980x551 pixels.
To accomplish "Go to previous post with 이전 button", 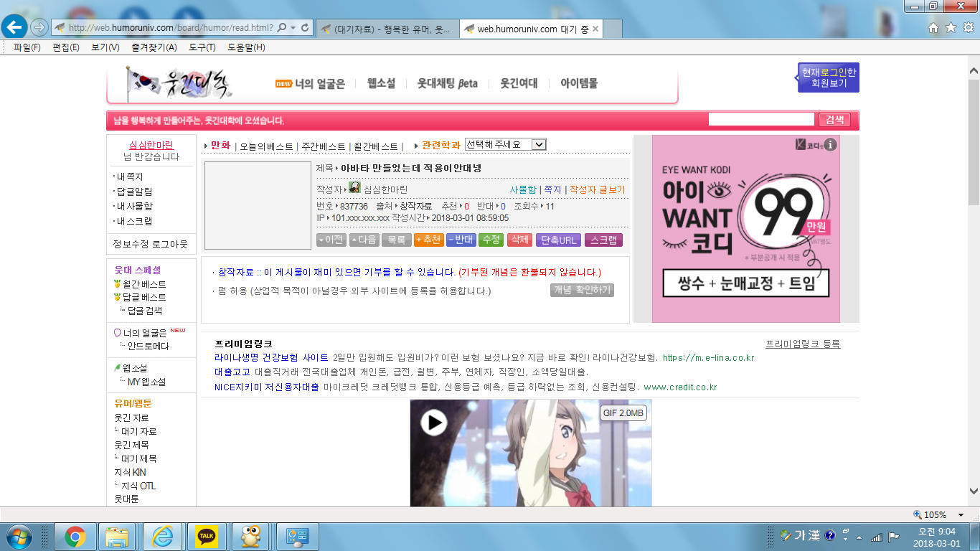I will (x=331, y=240).
